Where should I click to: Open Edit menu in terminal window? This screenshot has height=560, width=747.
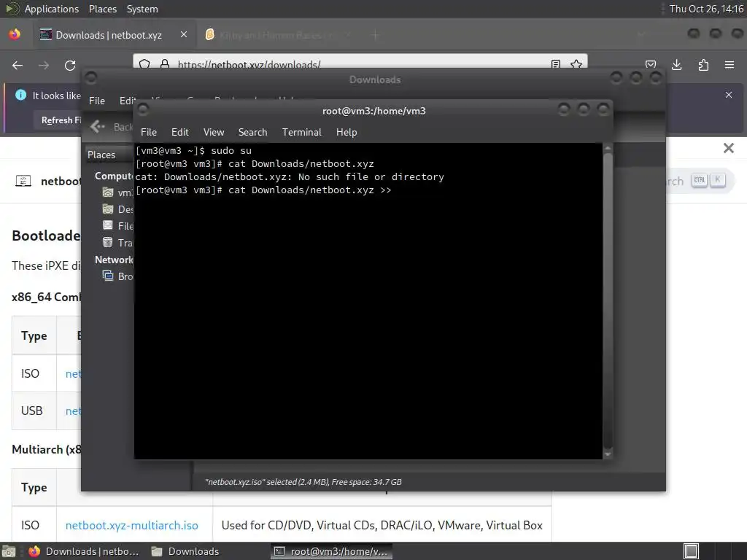[179, 132]
